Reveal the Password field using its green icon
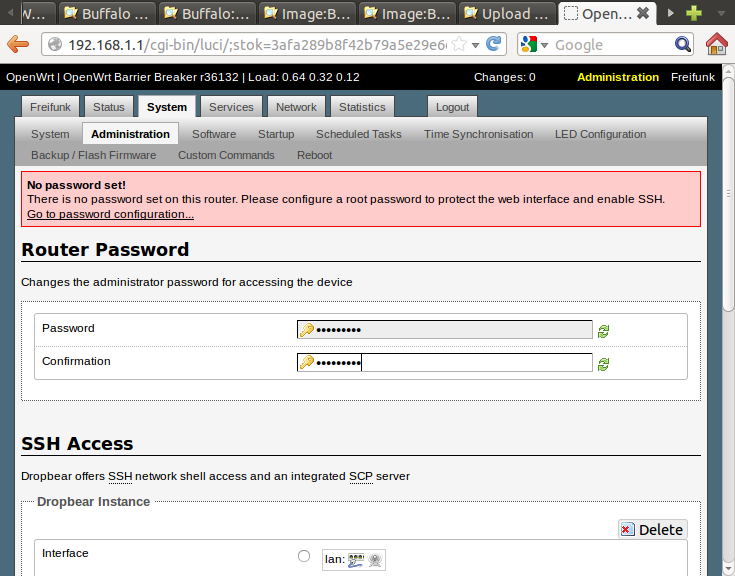 pyautogui.click(x=603, y=331)
